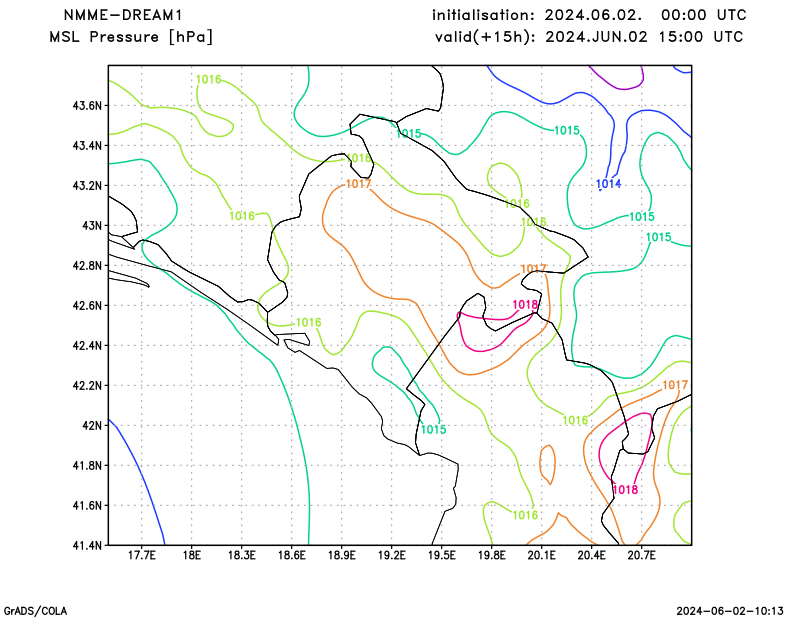Click the 2024-06-02-10:13 timestamp
The width and height of the screenshot is (800, 618).
pos(730,611)
